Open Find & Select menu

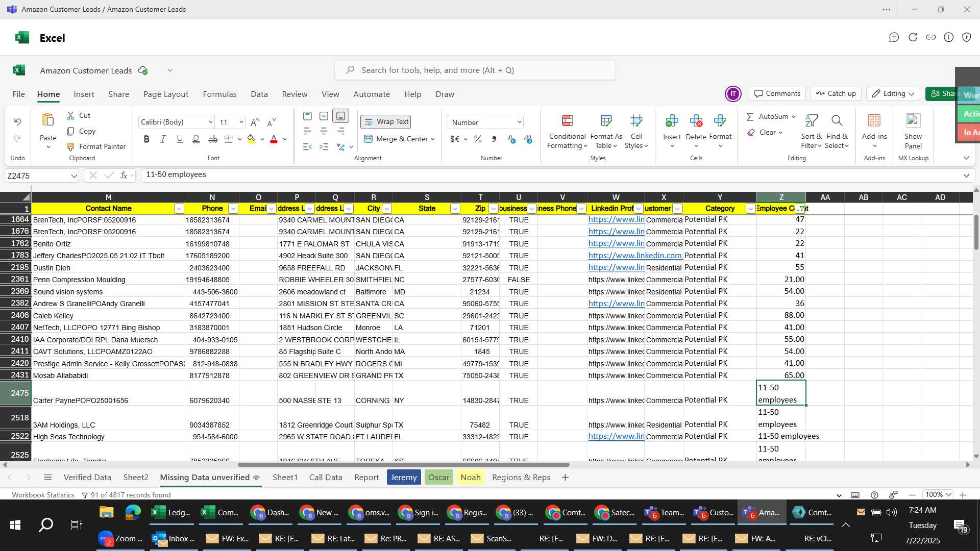[837, 132]
